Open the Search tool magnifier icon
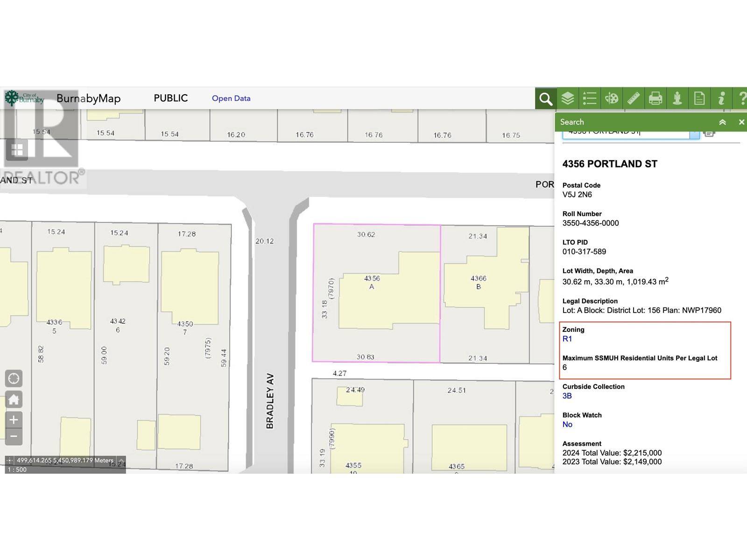Viewport: 747px width, 560px height. [546, 98]
